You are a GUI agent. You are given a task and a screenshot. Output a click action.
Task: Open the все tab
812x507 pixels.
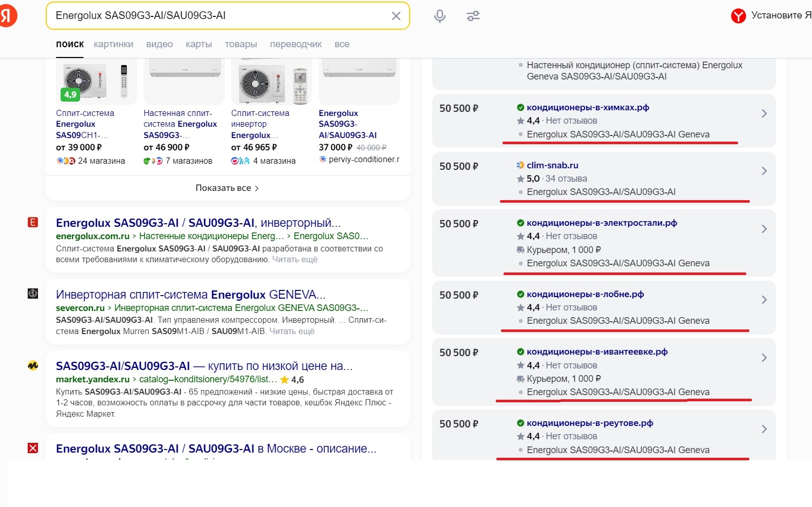coord(342,44)
